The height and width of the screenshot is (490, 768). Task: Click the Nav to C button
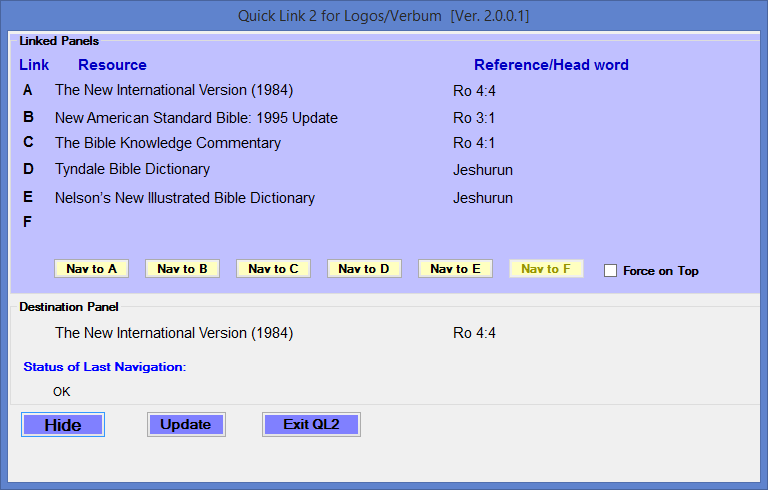(273, 269)
